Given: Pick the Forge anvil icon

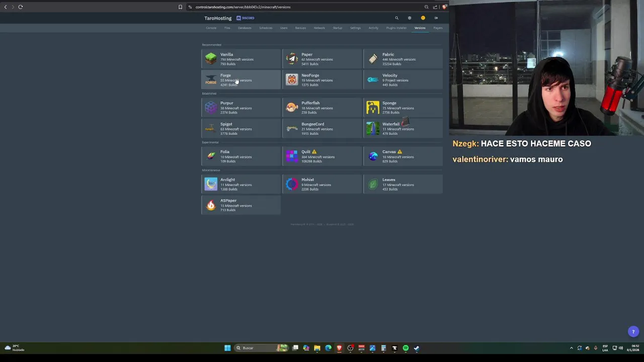Looking at the screenshot, I should pos(211,80).
